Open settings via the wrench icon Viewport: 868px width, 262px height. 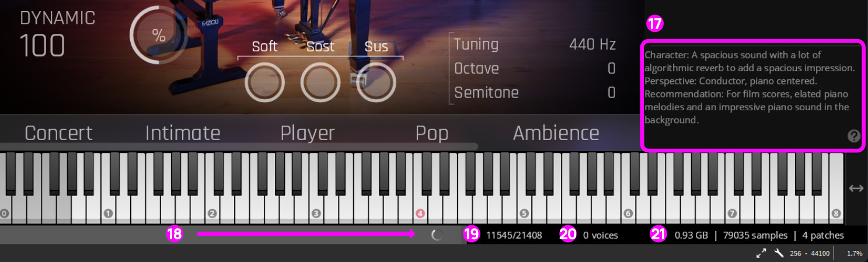click(x=779, y=253)
